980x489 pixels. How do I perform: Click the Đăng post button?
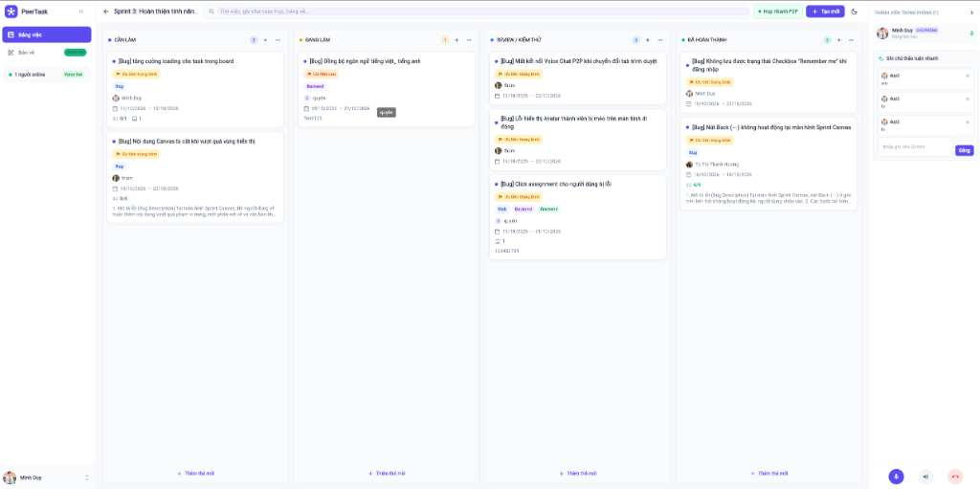click(964, 150)
